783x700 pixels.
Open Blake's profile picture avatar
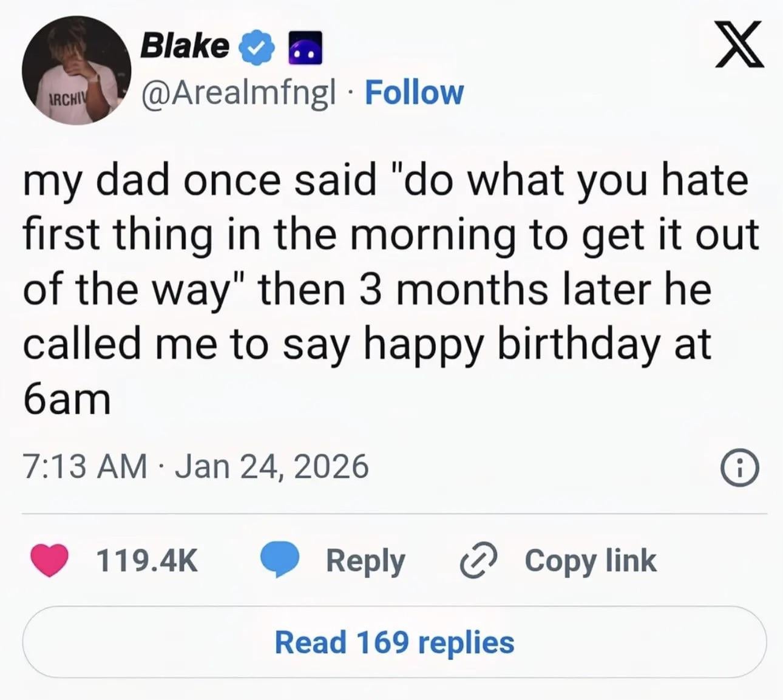coord(76,70)
